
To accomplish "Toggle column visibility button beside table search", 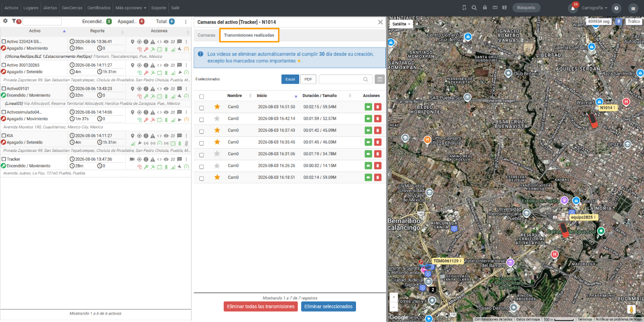I will pos(380,79).
